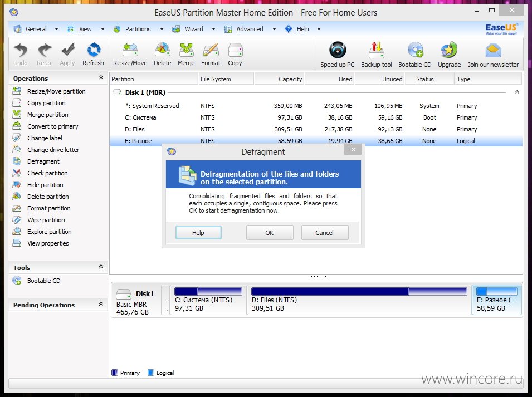
Task: Open the Help menu
Action: point(302,29)
